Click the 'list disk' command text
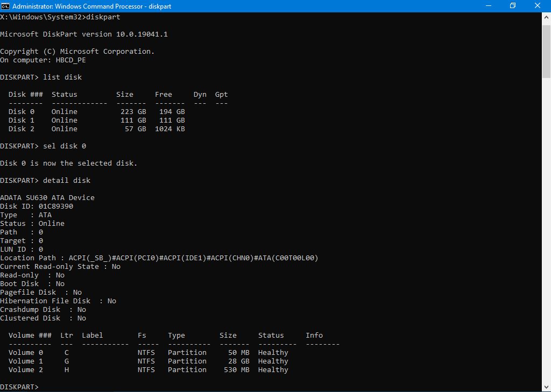 (62, 77)
